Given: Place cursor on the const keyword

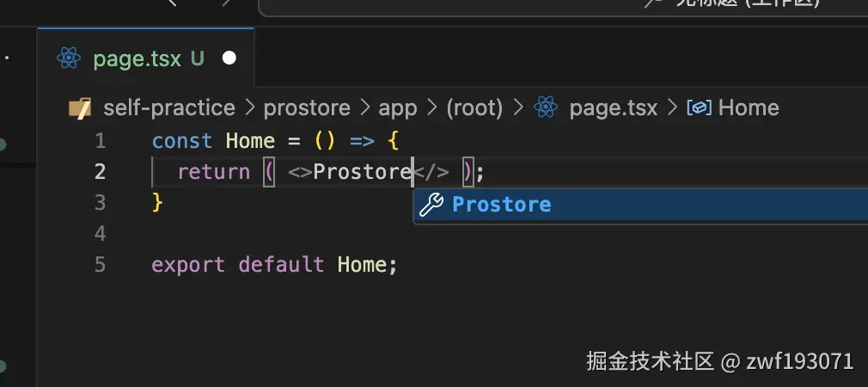Looking at the screenshot, I should coord(182,141).
